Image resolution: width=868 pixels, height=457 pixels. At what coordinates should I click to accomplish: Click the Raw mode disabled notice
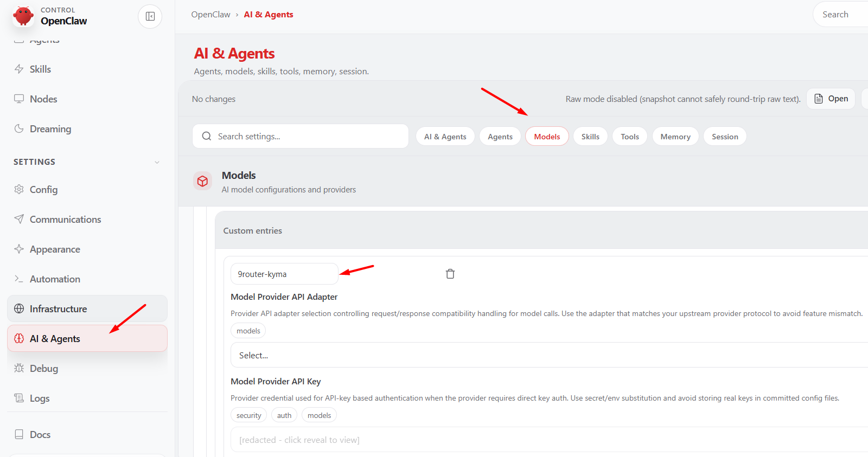[683, 99]
